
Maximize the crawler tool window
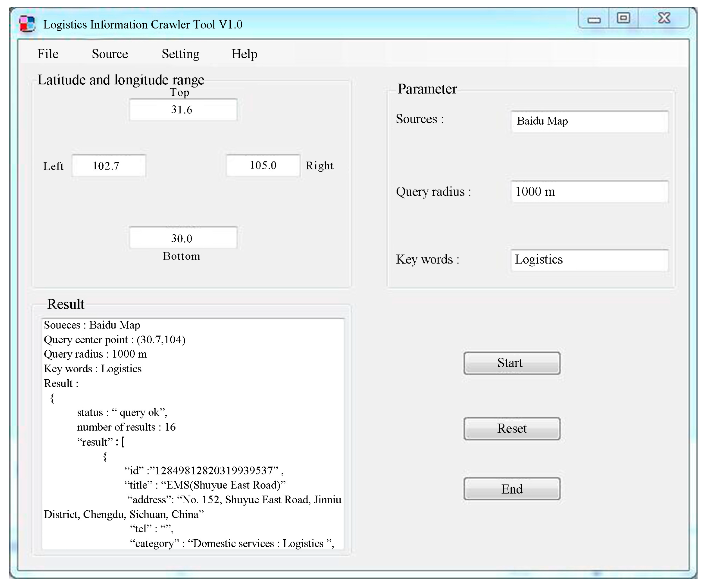623,18
